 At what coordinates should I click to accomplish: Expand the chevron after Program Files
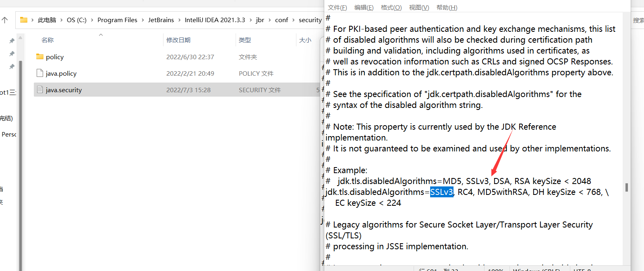click(143, 20)
